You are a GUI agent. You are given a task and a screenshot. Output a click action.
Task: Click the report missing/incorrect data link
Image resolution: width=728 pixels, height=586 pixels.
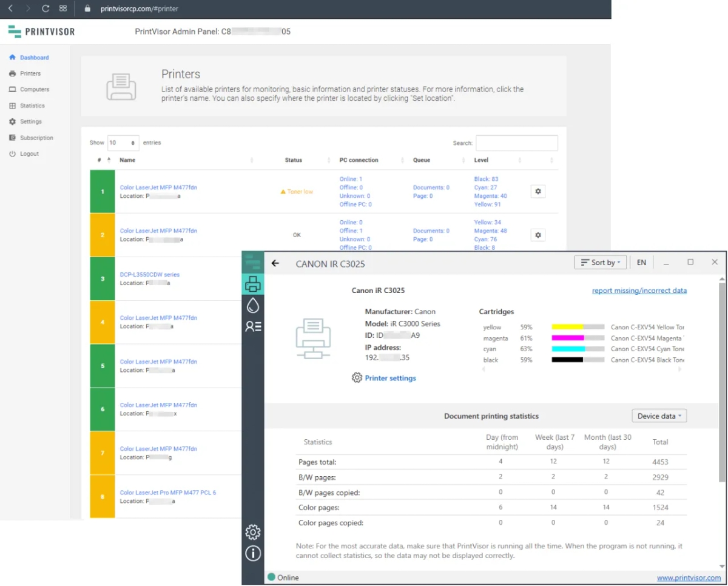[x=639, y=291]
